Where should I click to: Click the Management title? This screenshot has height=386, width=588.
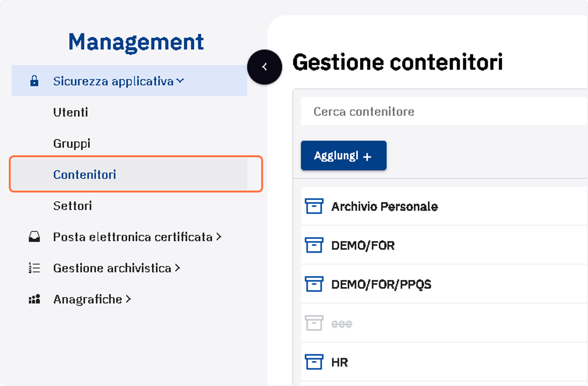pyautogui.click(x=136, y=42)
